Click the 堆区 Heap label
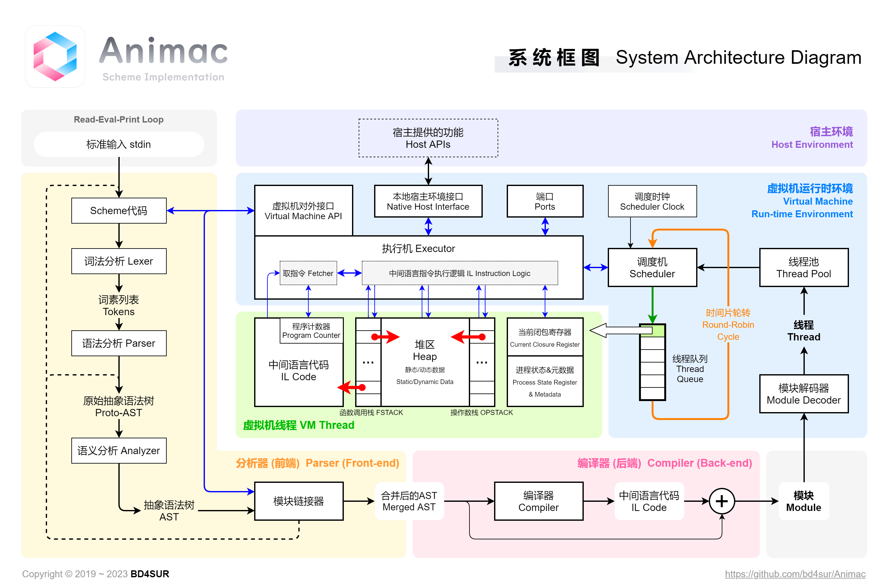 pos(425,350)
